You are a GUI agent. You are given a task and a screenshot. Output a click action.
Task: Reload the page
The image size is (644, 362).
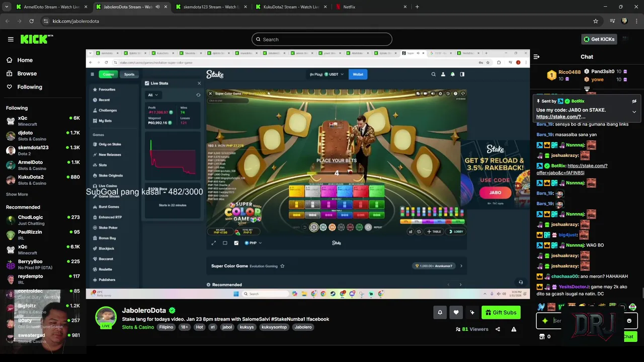pos(31,21)
